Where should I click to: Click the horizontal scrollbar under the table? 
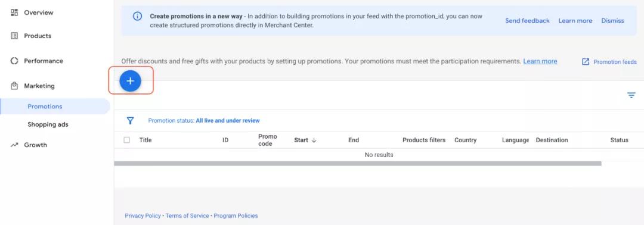pyautogui.click(x=357, y=164)
